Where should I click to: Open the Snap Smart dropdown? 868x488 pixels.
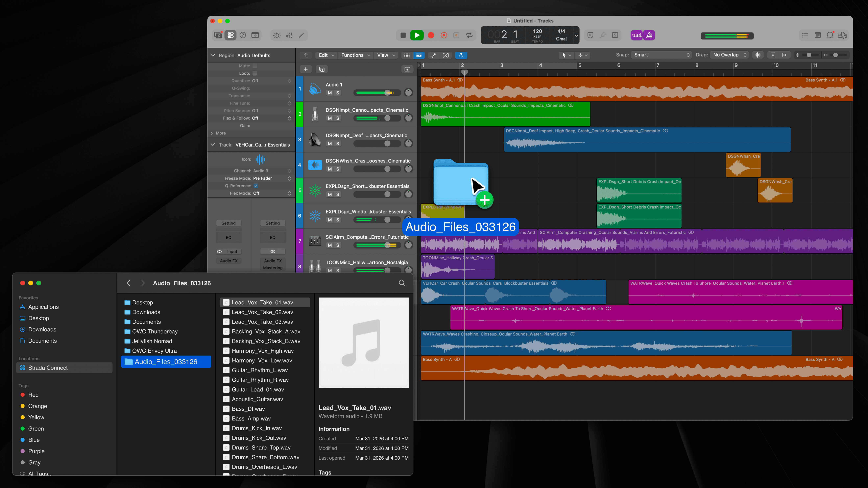click(x=661, y=55)
